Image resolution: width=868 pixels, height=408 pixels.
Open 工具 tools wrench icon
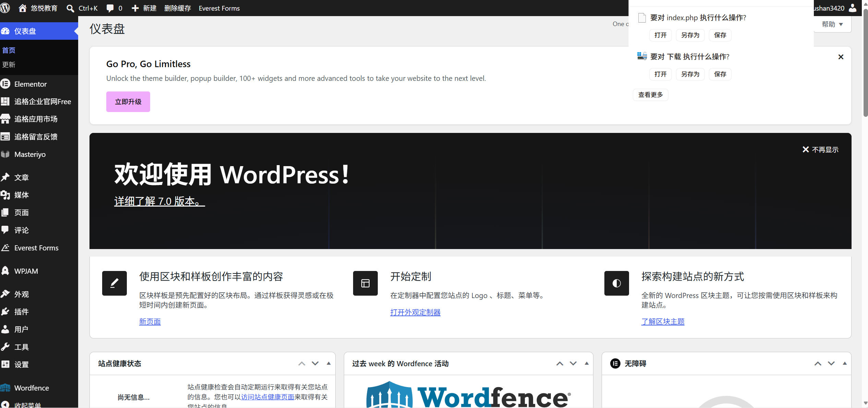point(5,347)
